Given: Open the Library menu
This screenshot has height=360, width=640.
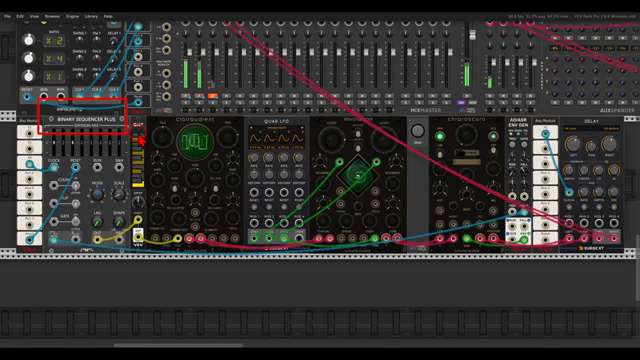Looking at the screenshot, I should click(91, 16).
